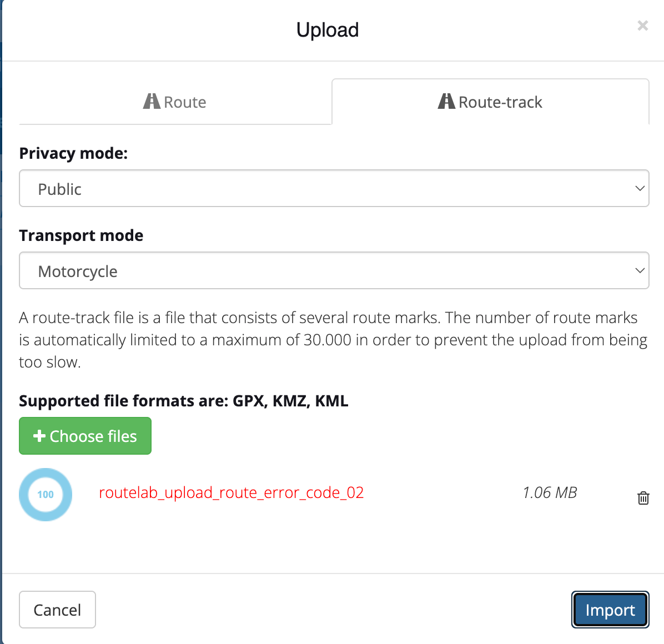This screenshot has height=644, width=664.
Task: Delete the uploaded file with the trash icon
Action: 643,498
